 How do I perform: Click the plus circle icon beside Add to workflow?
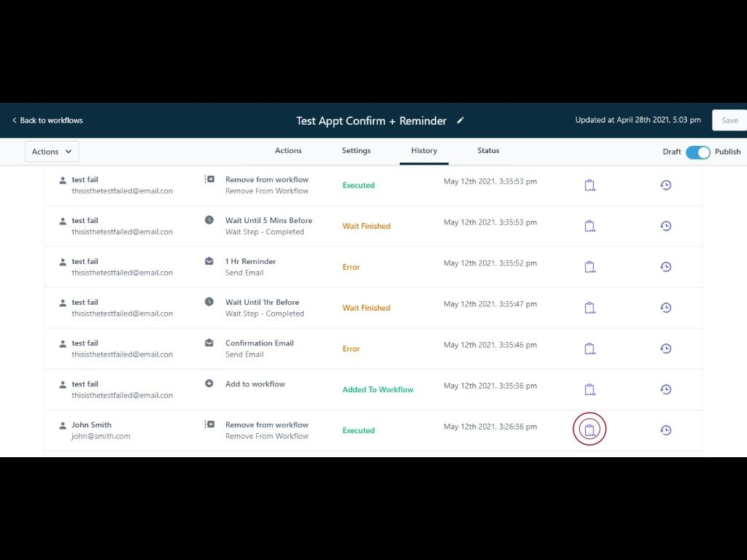[x=209, y=384]
